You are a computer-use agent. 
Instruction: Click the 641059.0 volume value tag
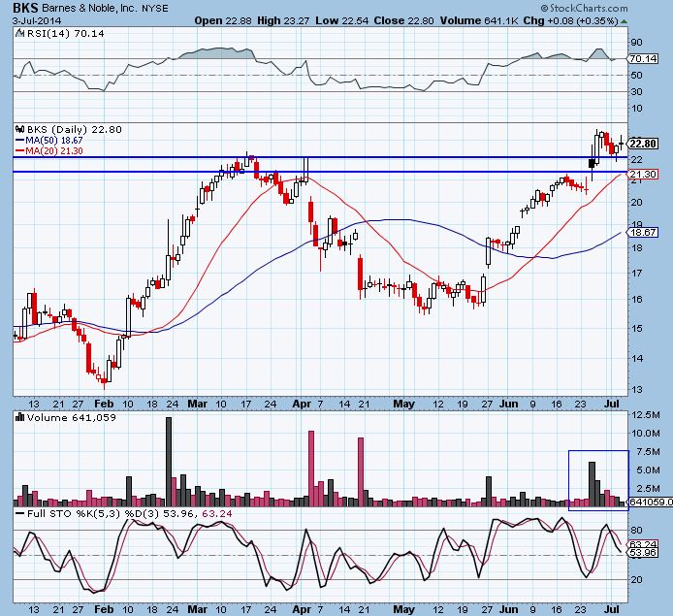pyautogui.click(x=651, y=502)
